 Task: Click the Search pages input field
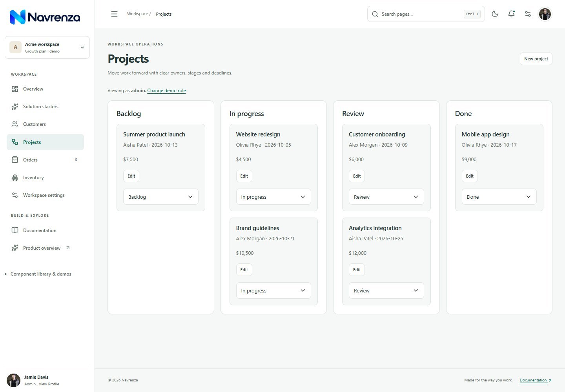coord(426,14)
